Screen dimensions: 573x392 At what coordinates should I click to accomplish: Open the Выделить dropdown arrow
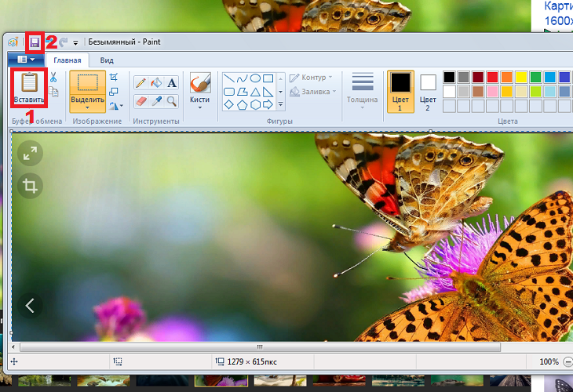tap(87, 108)
